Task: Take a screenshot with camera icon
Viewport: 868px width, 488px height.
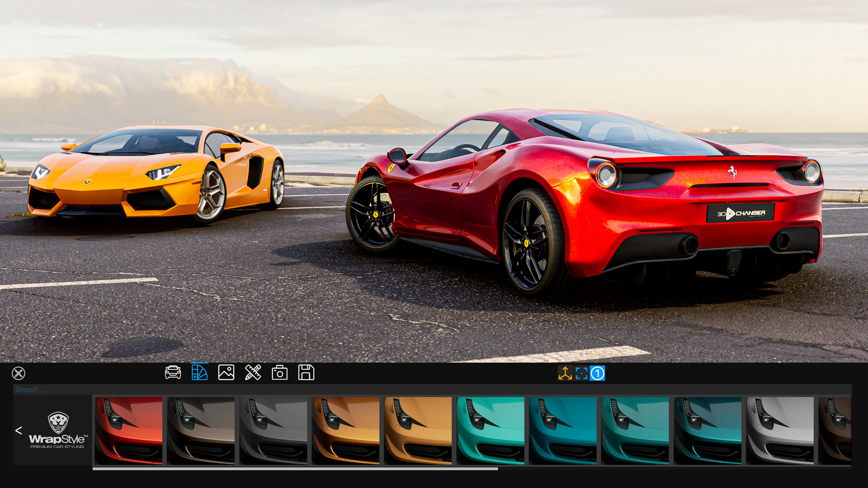Action: (x=280, y=373)
